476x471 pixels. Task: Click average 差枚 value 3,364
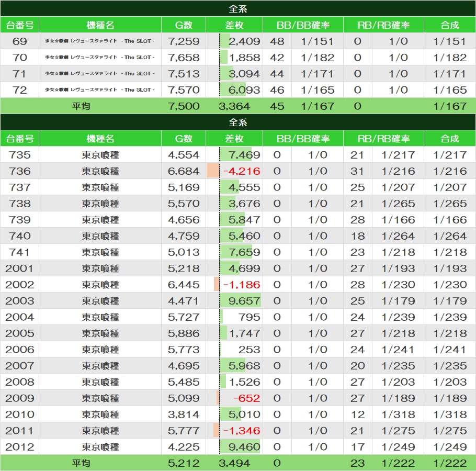(x=234, y=106)
